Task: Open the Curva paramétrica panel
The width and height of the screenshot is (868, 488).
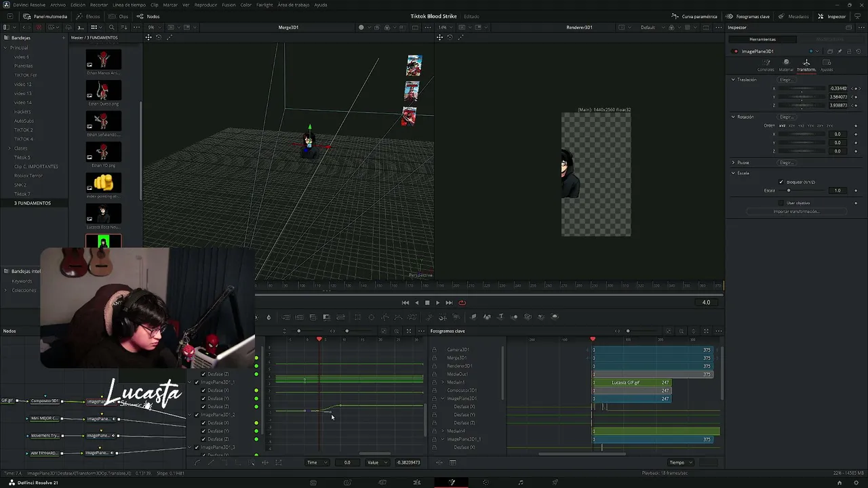Action: coord(694,16)
